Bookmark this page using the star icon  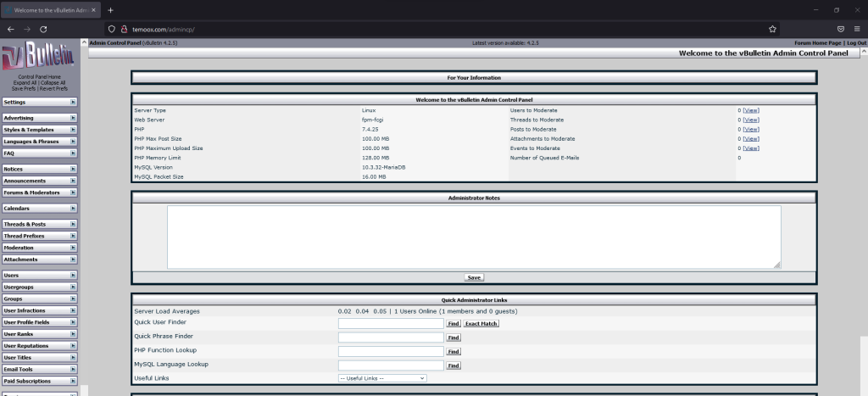[772, 28]
